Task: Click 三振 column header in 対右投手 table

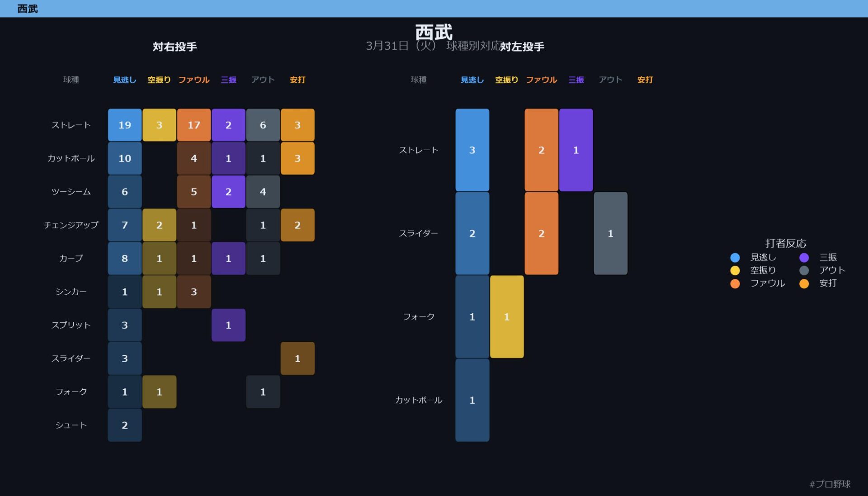Action: [228, 80]
